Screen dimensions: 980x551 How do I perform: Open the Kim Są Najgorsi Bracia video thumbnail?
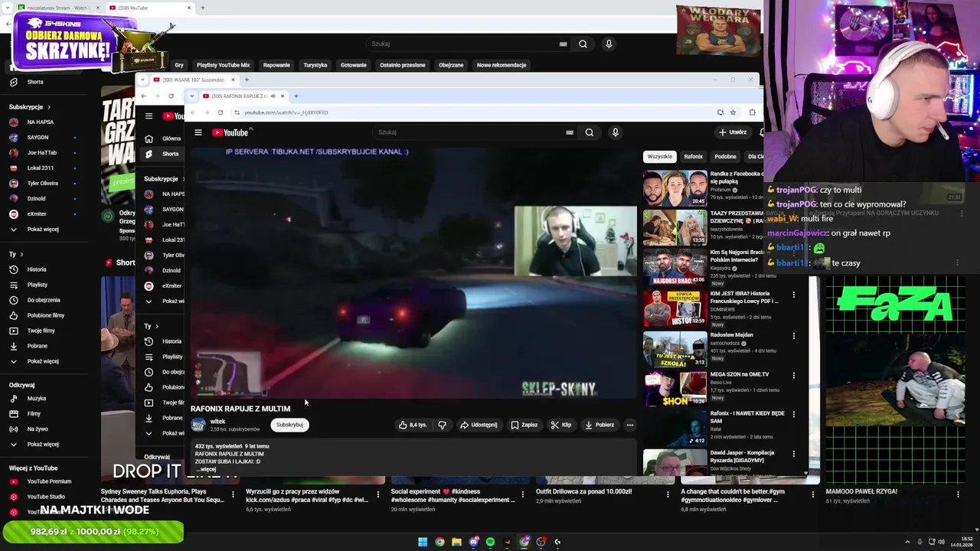pyautogui.click(x=675, y=267)
